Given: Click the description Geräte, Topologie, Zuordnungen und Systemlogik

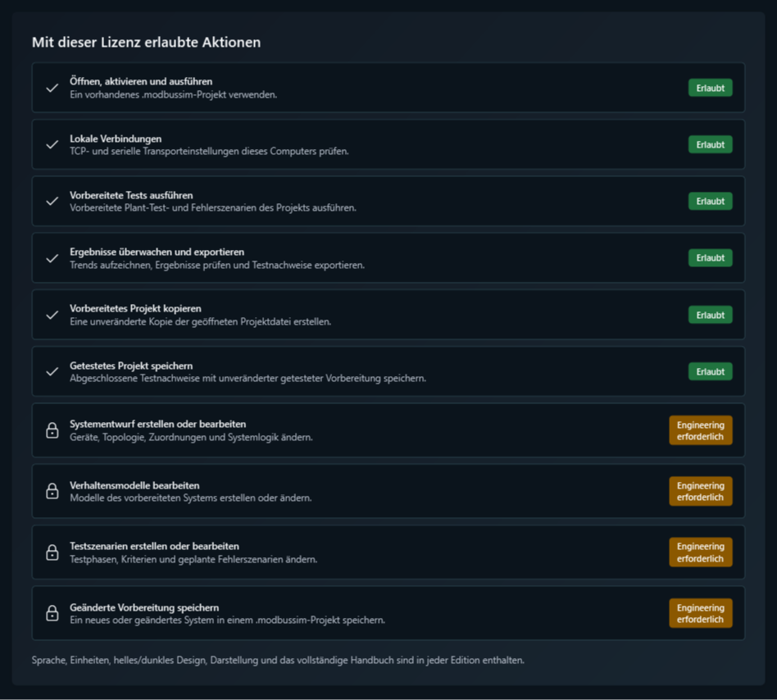Looking at the screenshot, I should (x=191, y=438).
